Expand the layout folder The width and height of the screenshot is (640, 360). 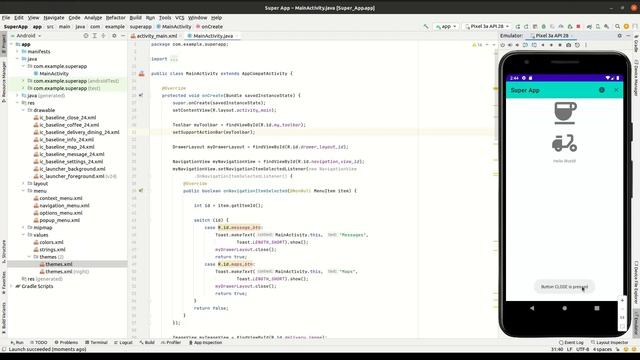point(24,184)
